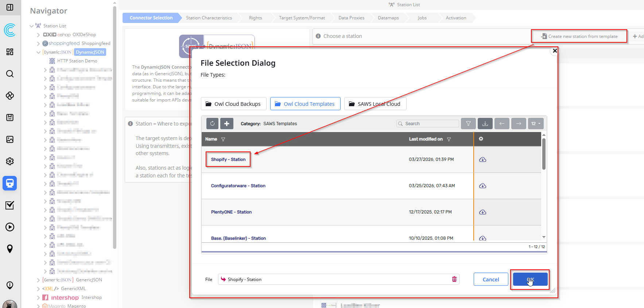Close the File Selection Dialog
644x308 pixels.
pos(555,51)
